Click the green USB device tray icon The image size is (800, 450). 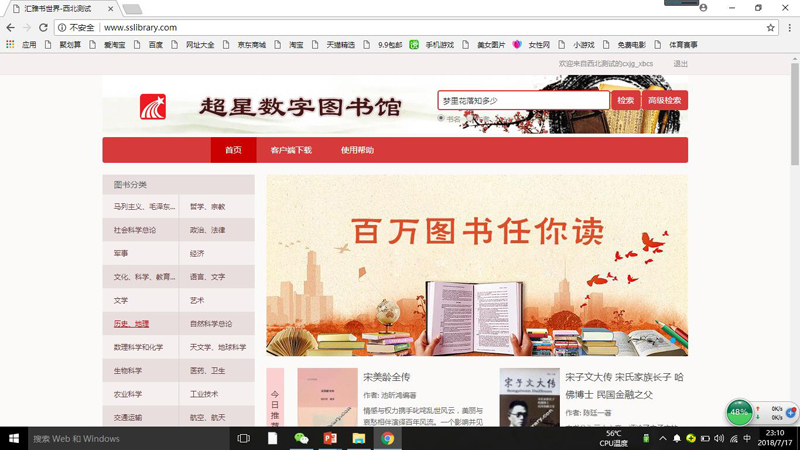click(x=646, y=439)
